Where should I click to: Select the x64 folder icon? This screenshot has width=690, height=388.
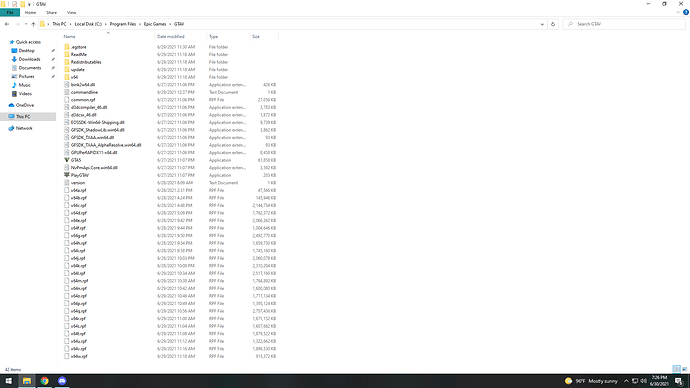67,77
